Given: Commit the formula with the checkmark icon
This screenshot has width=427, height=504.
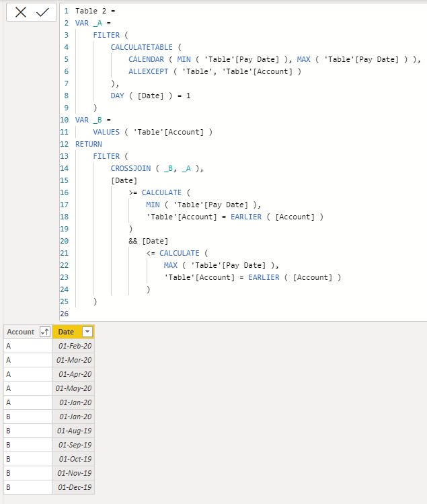Looking at the screenshot, I should 42,13.
